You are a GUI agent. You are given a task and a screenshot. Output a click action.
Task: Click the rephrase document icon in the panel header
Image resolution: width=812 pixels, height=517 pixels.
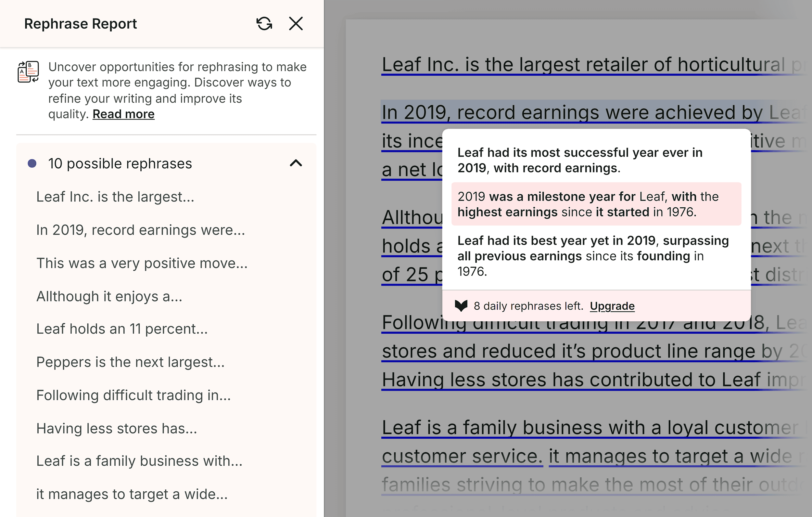(x=28, y=72)
